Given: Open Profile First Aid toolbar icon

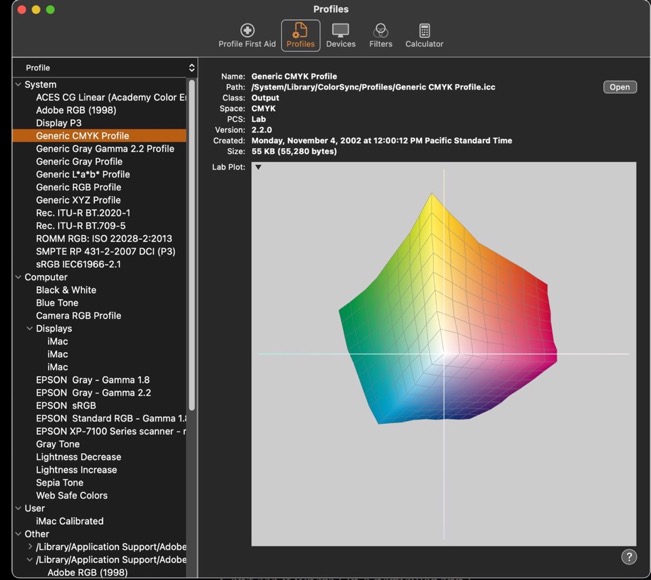Looking at the screenshot, I should [x=247, y=35].
